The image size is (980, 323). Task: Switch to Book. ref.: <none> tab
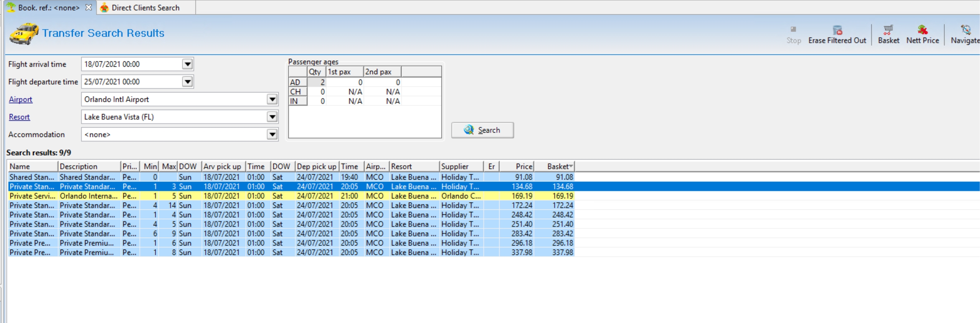pyautogui.click(x=49, y=8)
